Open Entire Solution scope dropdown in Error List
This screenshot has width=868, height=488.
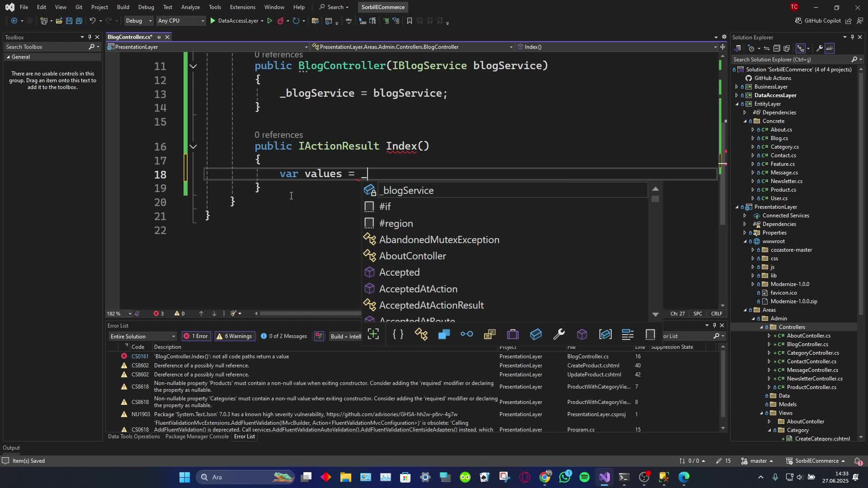(x=142, y=336)
